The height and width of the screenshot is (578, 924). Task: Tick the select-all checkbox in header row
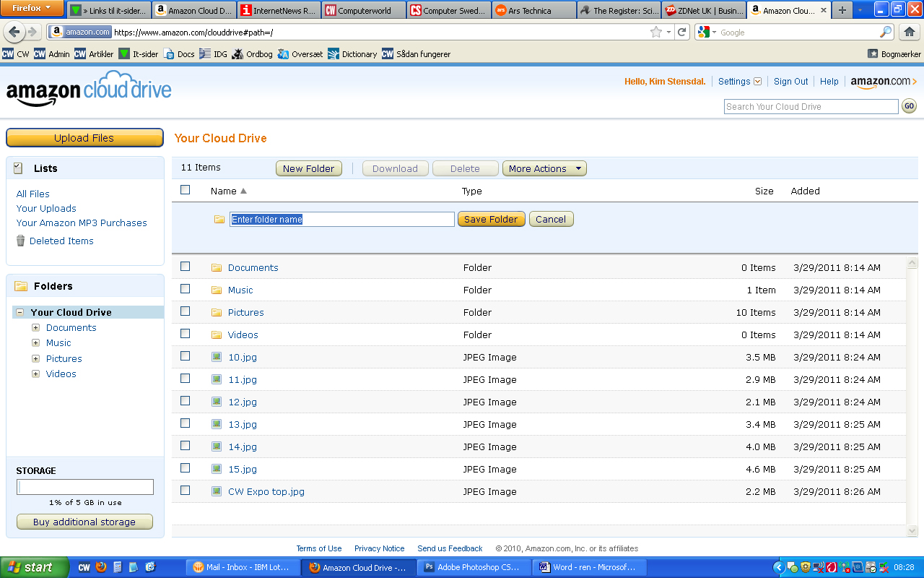pyautogui.click(x=186, y=190)
